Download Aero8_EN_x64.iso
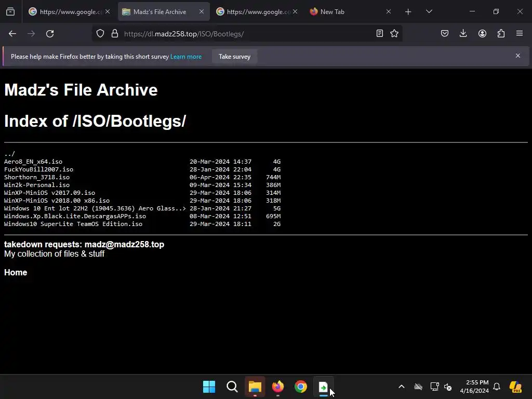The width and height of the screenshot is (532, 399). pyautogui.click(x=33, y=162)
